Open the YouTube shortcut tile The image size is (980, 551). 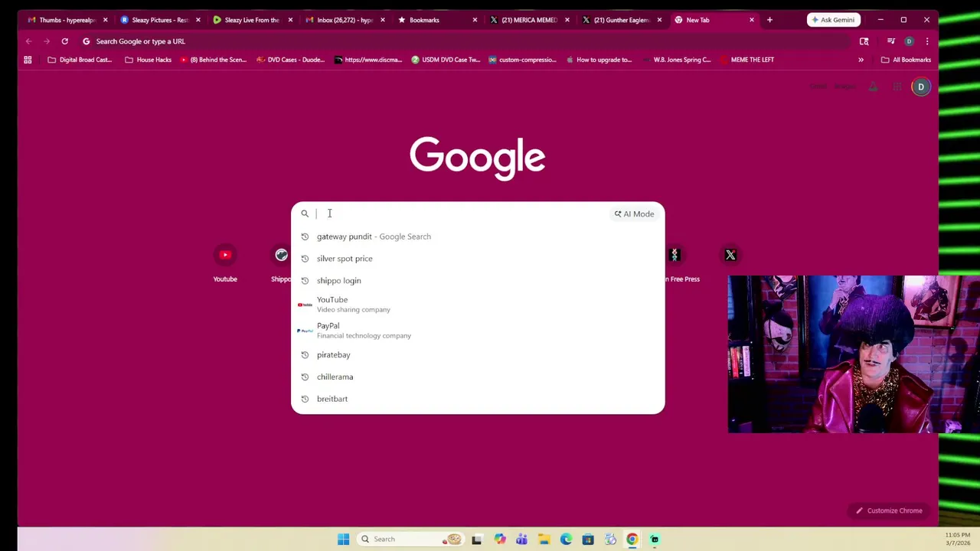225,264
